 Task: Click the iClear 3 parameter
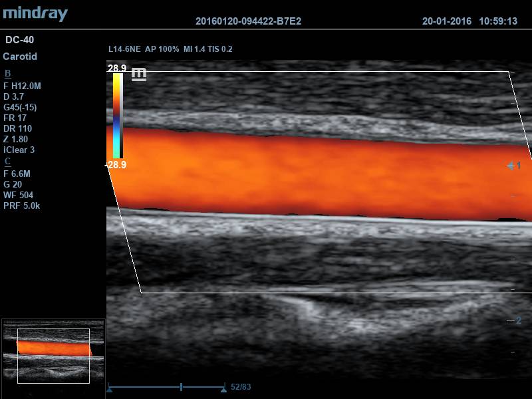point(19,150)
